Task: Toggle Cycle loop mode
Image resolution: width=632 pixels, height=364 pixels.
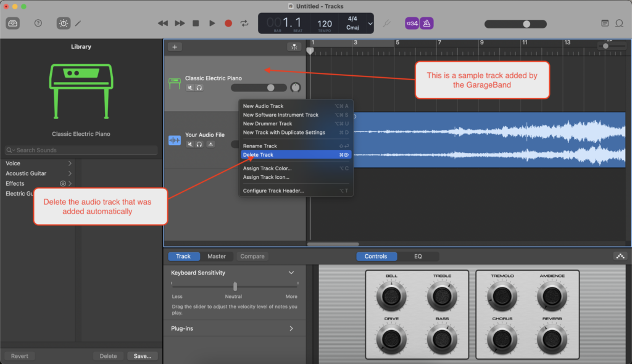Action: (244, 23)
